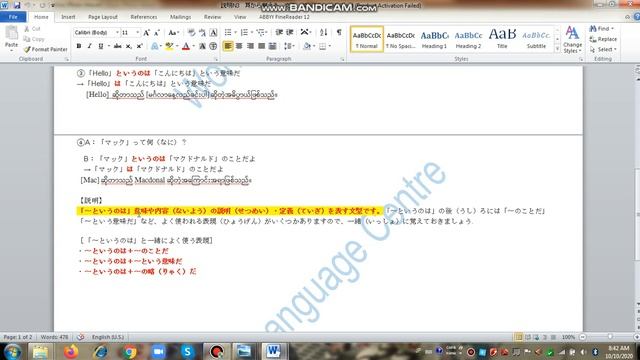Switch to the Insert tab
The width and height of the screenshot is (640, 360).
coord(68,17)
